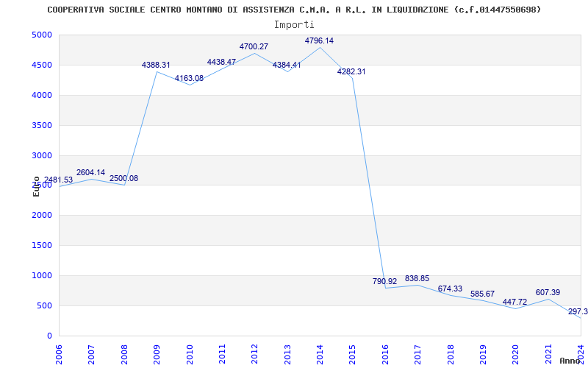
Task: Click the 2014 x-axis year label
Action: pos(320,354)
